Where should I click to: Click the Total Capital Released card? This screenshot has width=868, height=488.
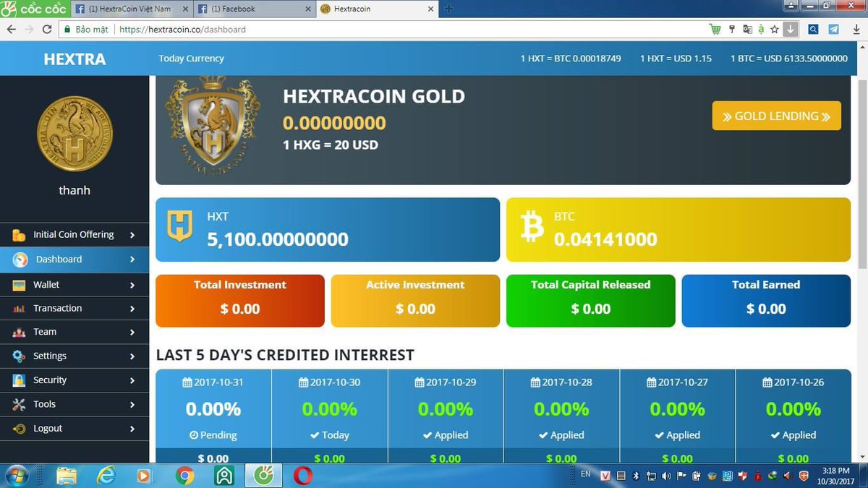click(x=591, y=300)
